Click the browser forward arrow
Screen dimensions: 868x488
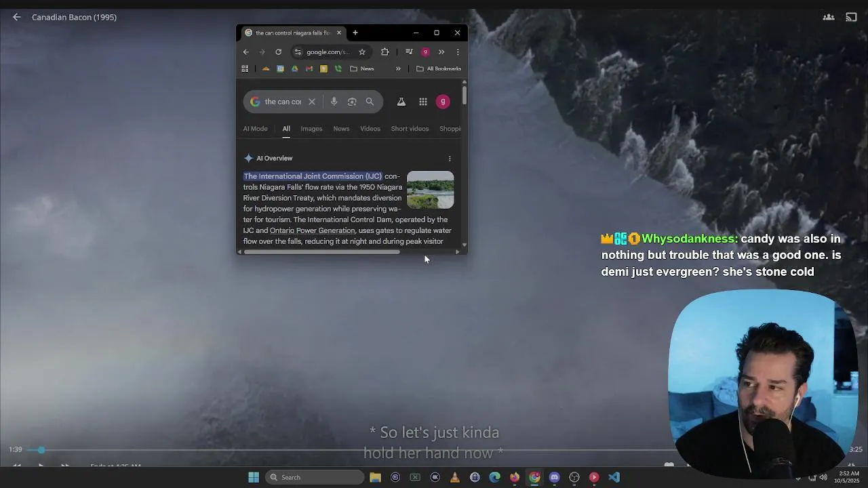262,52
